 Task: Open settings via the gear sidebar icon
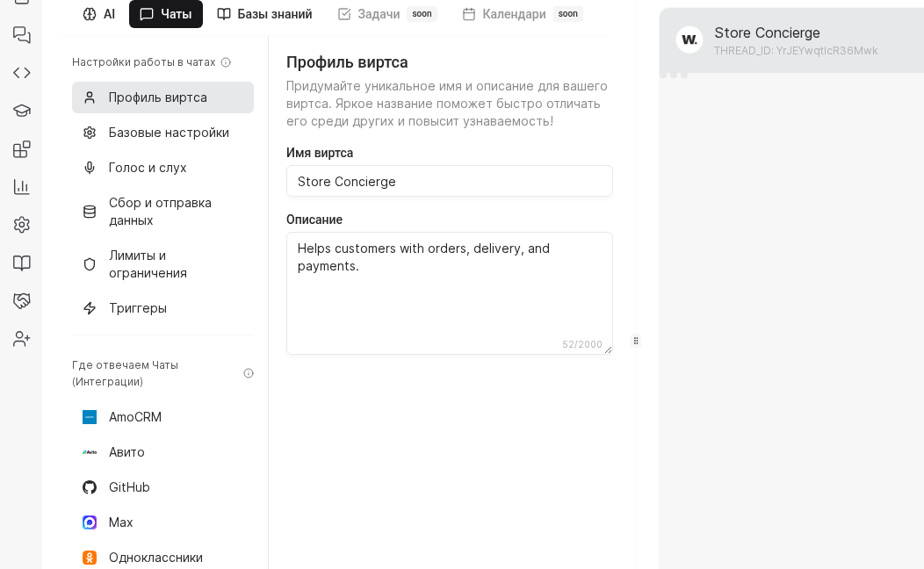[x=21, y=225]
